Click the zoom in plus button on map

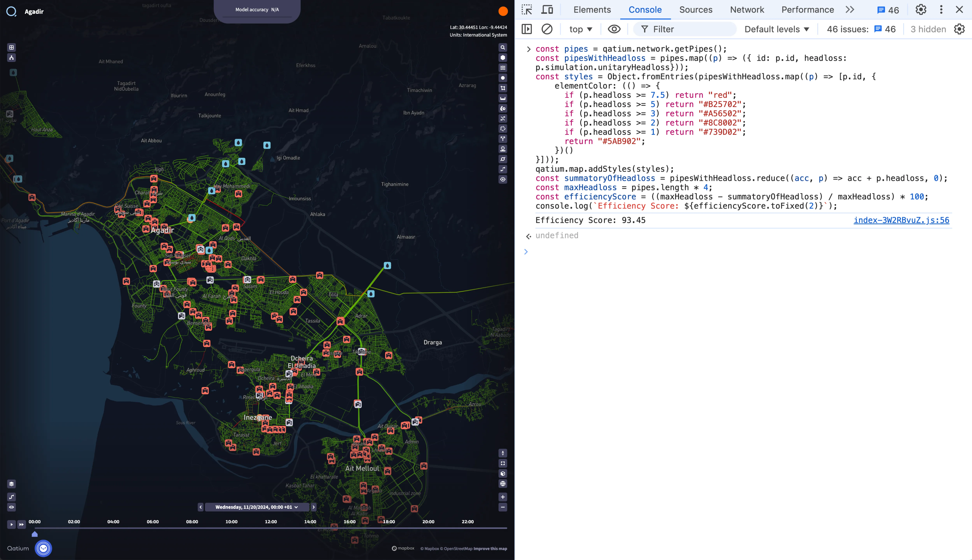coord(503,497)
